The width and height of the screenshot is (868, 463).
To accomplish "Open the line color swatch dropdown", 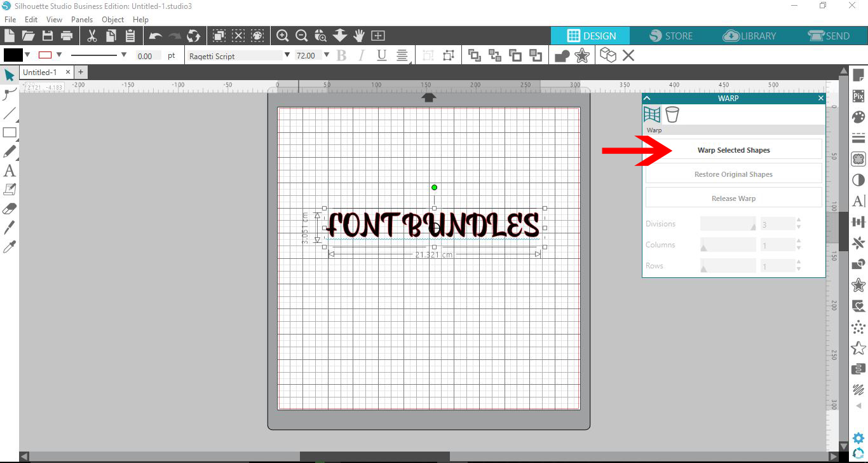I will click(x=59, y=55).
